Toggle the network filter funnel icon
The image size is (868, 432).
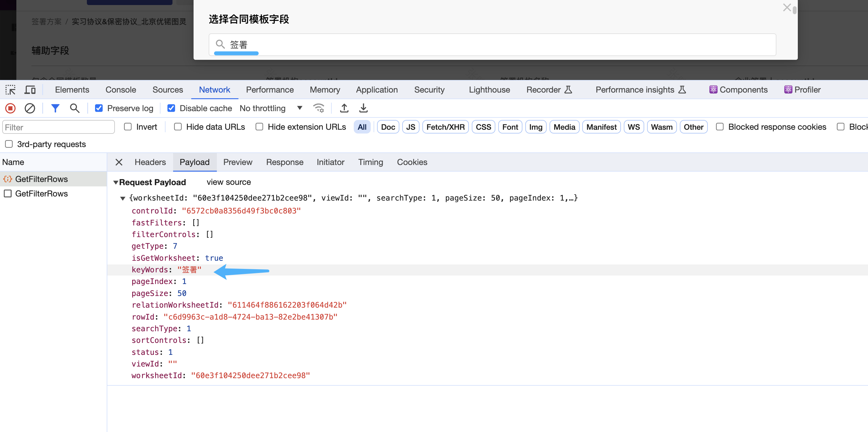tap(55, 108)
